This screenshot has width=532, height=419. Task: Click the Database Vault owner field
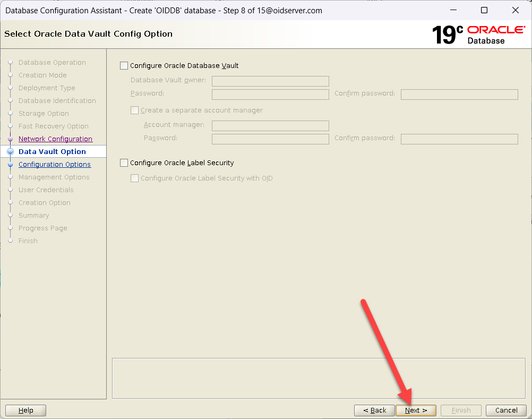(x=270, y=81)
